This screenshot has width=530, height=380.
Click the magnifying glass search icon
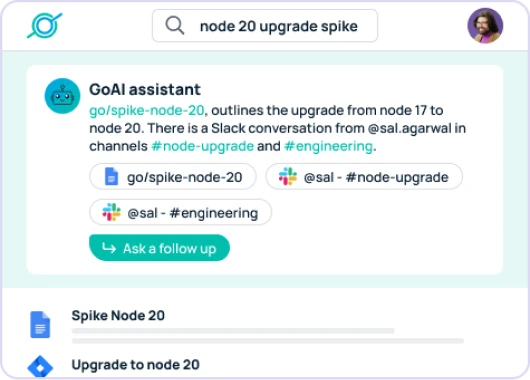[174, 25]
